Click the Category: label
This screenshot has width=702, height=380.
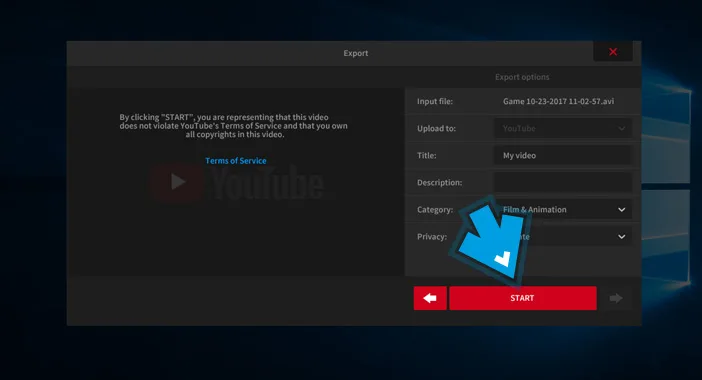tap(435, 209)
